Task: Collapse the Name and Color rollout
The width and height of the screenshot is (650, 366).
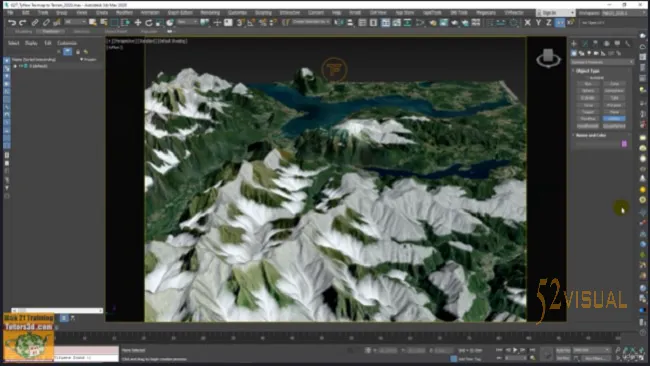Action: tap(591, 135)
